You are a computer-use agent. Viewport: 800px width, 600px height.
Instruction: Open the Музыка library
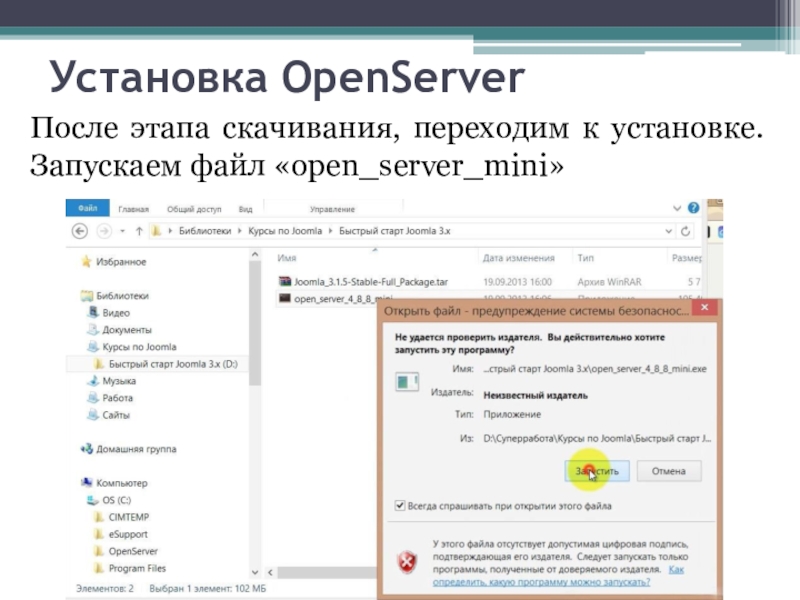coord(119,381)
